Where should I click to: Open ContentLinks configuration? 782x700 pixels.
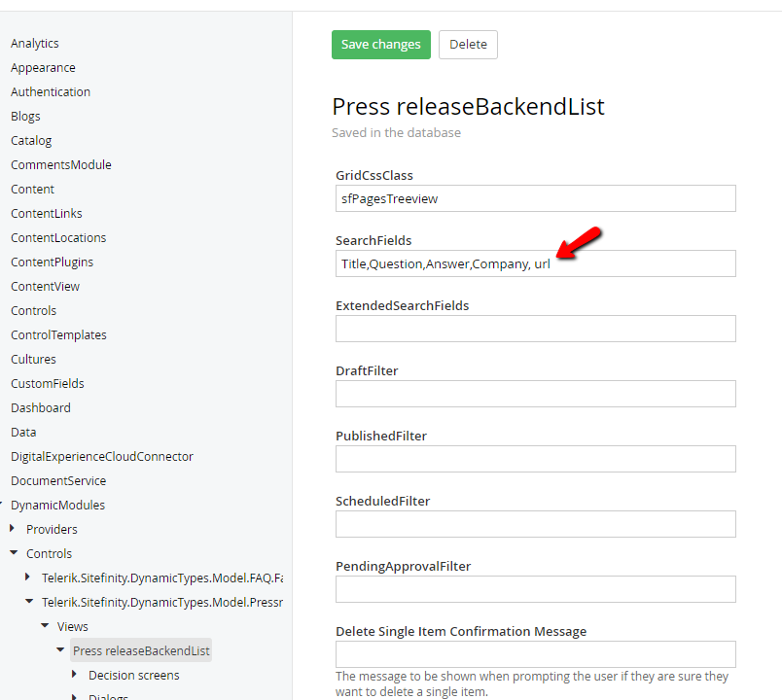point(47,213)
